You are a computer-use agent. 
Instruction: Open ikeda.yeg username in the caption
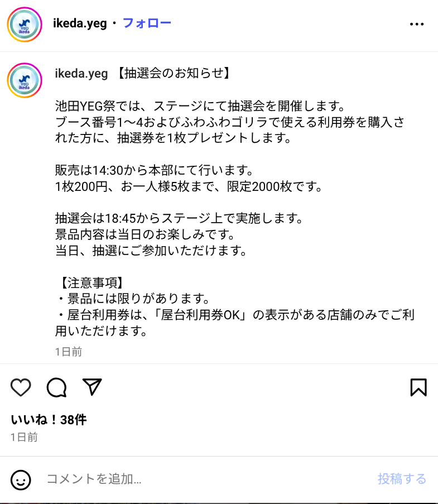pos(81,74)
